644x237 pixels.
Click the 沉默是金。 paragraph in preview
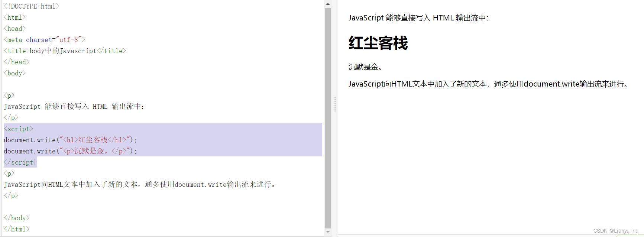365,67
